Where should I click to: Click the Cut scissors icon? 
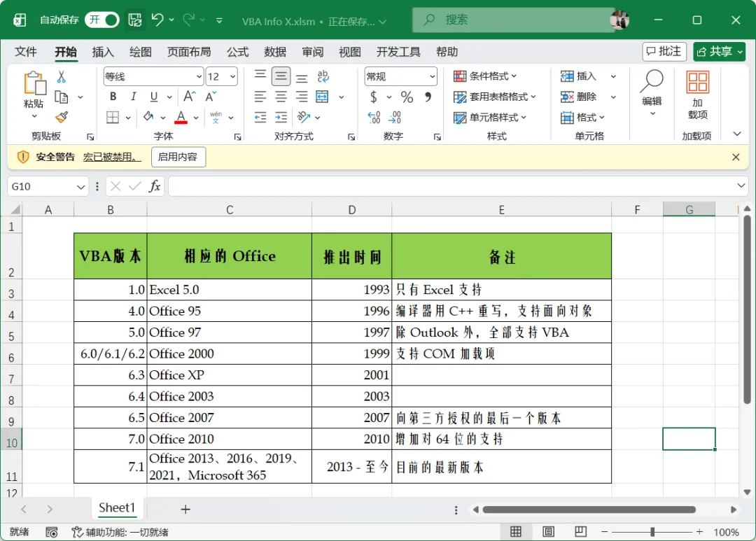(x=61, y=77)
